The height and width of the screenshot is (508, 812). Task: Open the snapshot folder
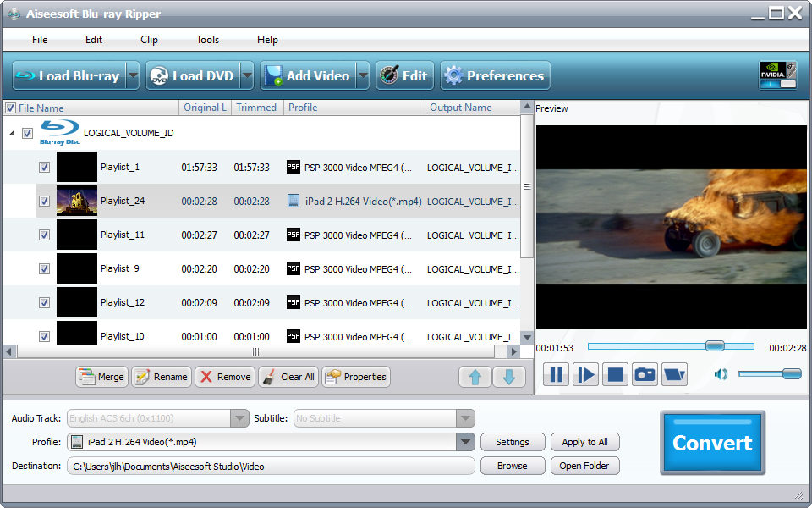(x=674, y=374)
